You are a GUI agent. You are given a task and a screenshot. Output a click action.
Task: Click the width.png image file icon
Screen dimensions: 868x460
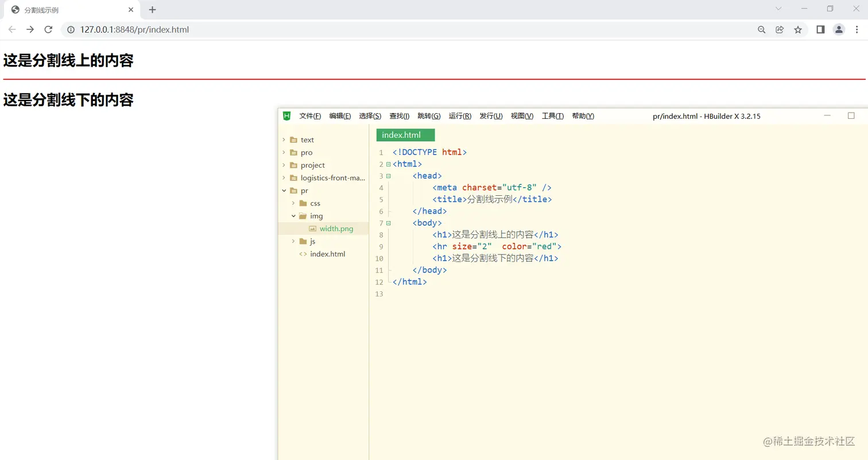pos(313,229)
